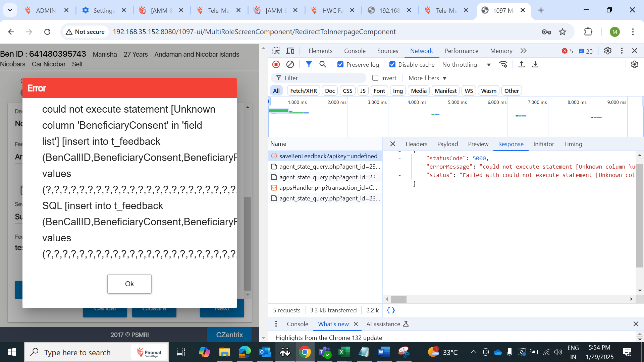Enable the Invert filter checkbox
The width and height of the screenshot is (644, 362).
coord(375,78)
